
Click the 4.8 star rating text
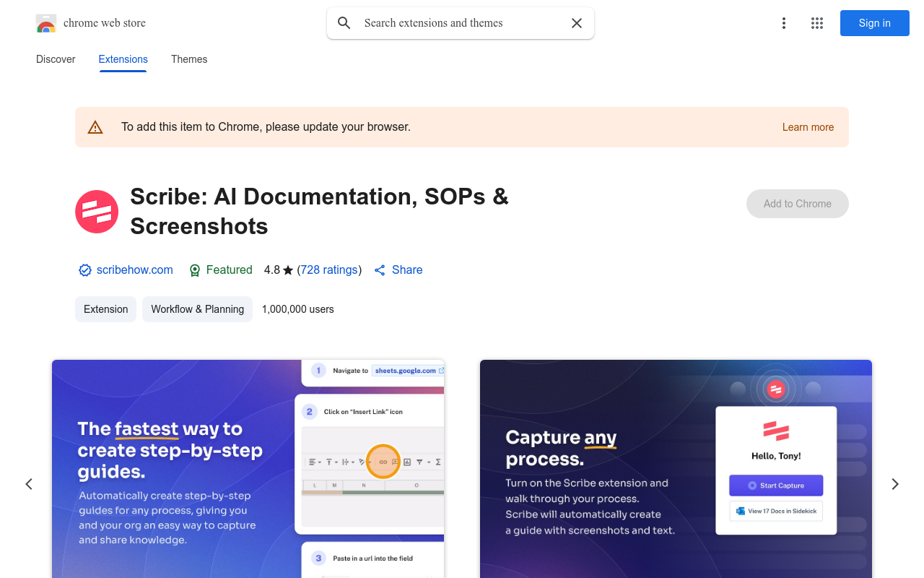click(279, 269)
